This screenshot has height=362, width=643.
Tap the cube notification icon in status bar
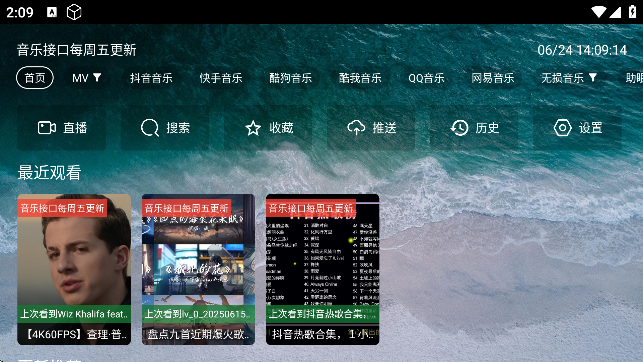click(x=74, y=12)
